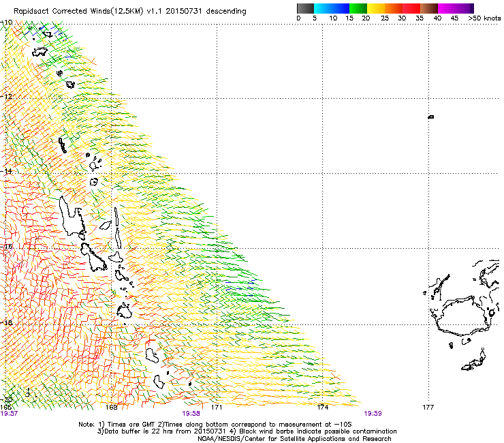The height and width of the screenshot is (443, 504).
Task: Click the cyan-blue 5-15 knots color band
Action: tap(332, 8)
